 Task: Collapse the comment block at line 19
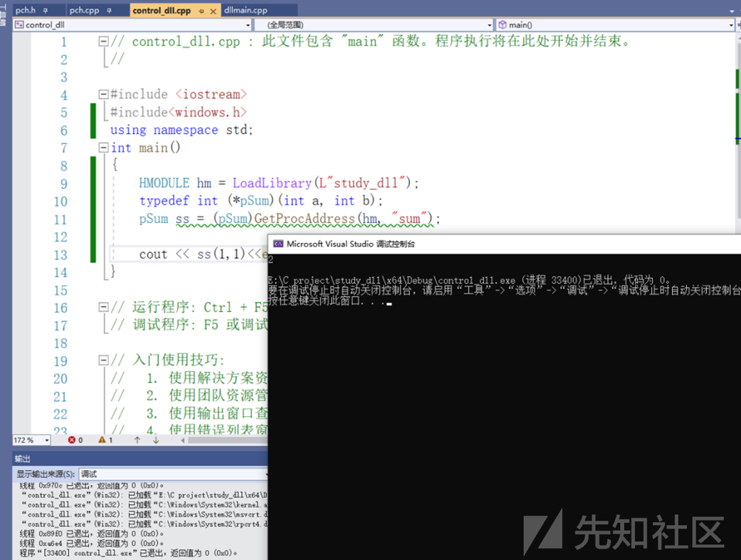point(103,360)
